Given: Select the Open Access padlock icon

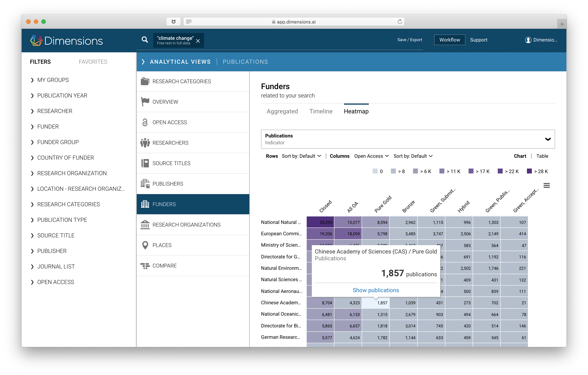Looking at the screenshot, I should [x=145, y=122].
